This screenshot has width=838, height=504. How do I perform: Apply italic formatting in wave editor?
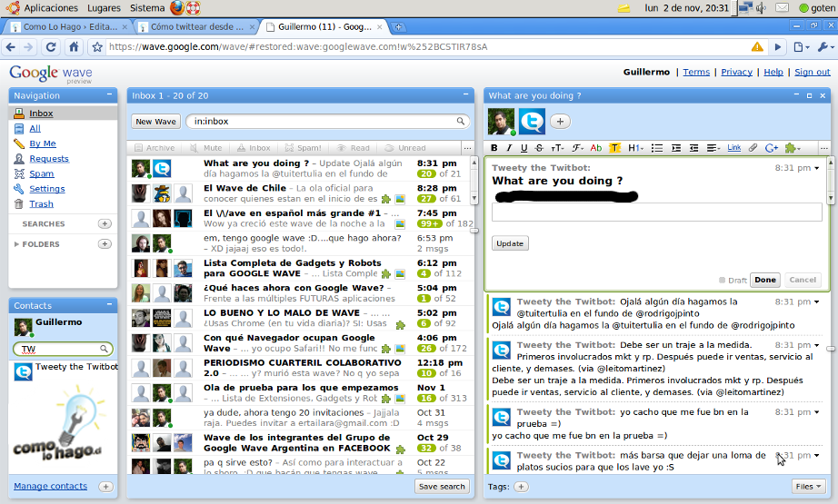pos(509,148)
